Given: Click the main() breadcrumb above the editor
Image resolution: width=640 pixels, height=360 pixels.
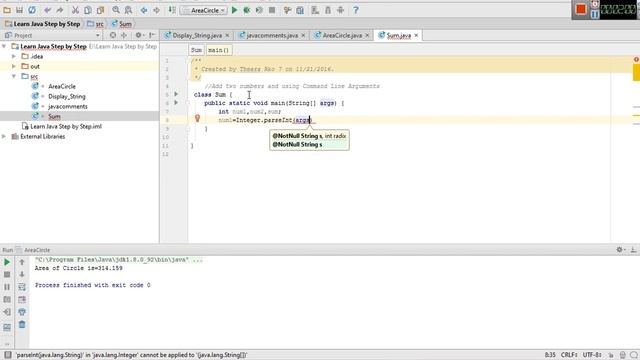Looking at the screenshot, I should [x=218, y=50].
